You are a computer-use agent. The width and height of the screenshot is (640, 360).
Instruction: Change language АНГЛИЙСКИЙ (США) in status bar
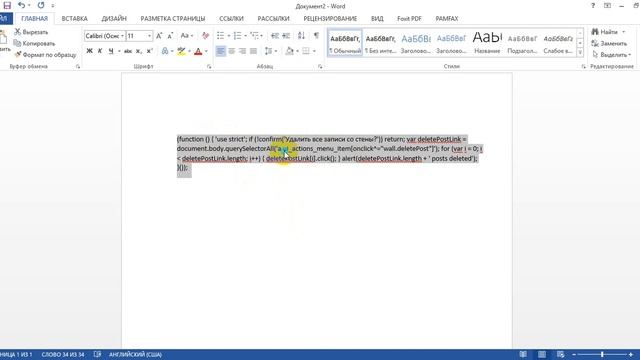tap(135, 355)
